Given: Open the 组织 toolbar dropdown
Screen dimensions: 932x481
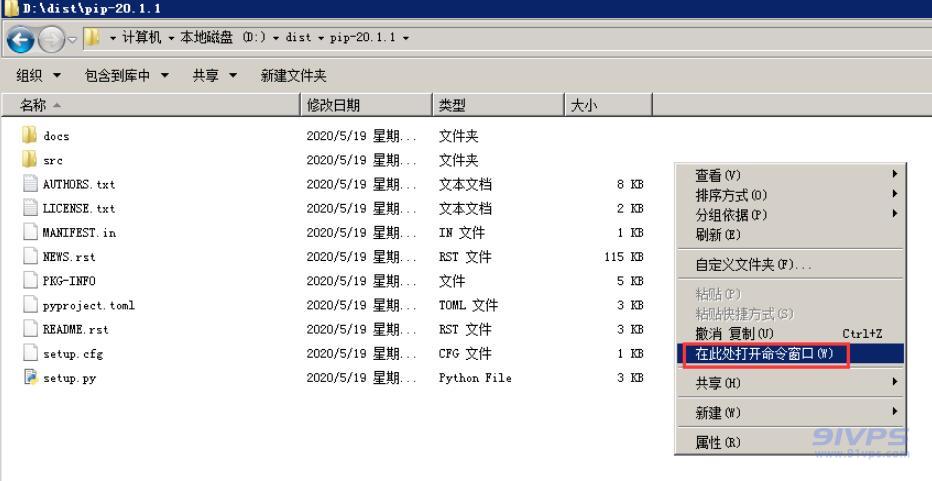Looking at the screenshot, I should coord(39,76).
